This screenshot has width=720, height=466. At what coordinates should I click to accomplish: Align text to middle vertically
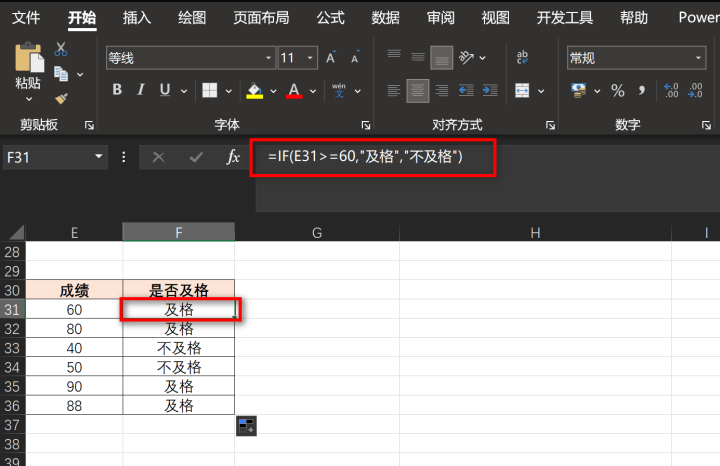point(418,57)
